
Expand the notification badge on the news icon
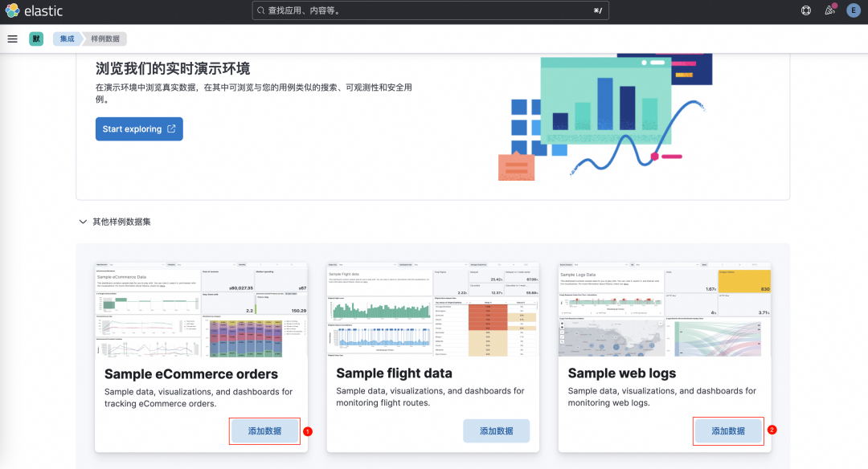836,5
